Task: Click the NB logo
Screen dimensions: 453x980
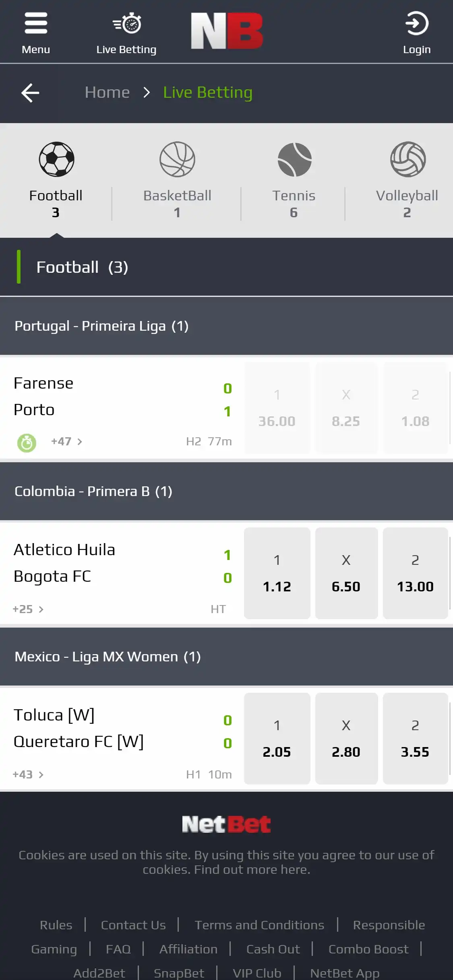Action: click(227, 31)
